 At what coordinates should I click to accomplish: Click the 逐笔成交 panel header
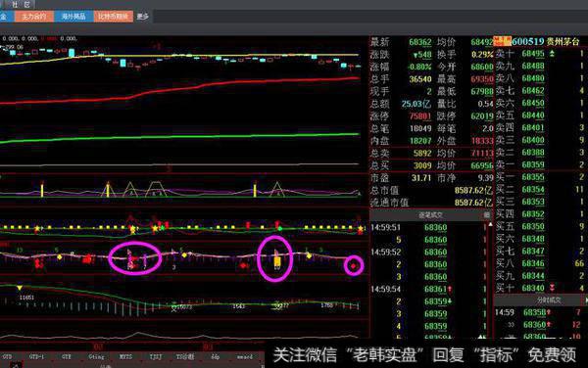pyautogui.click(x=430, y=215)
